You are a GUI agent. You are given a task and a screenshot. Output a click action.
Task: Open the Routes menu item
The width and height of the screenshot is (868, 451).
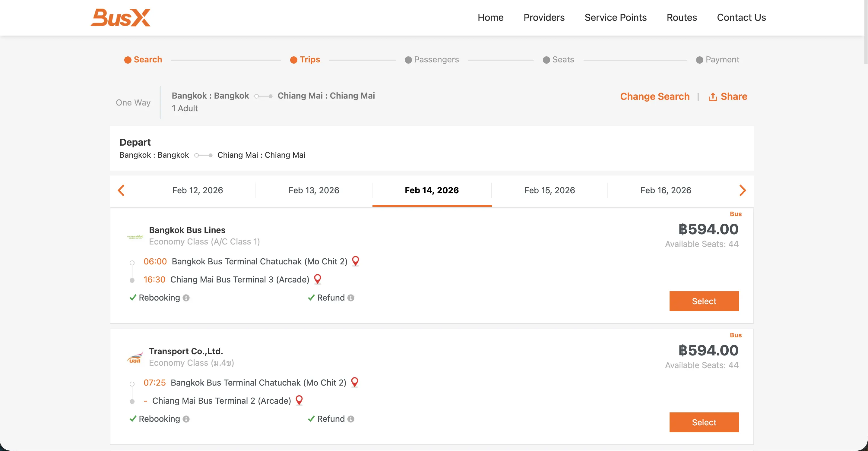[x=681, y=17]
